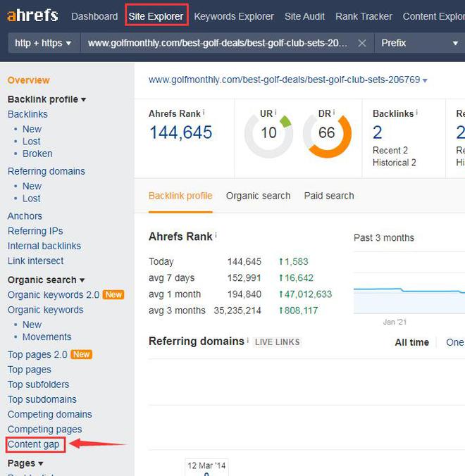Click info icon next to Backlinks metric
The width and height of the screenshot is (465, 476).
416,113
